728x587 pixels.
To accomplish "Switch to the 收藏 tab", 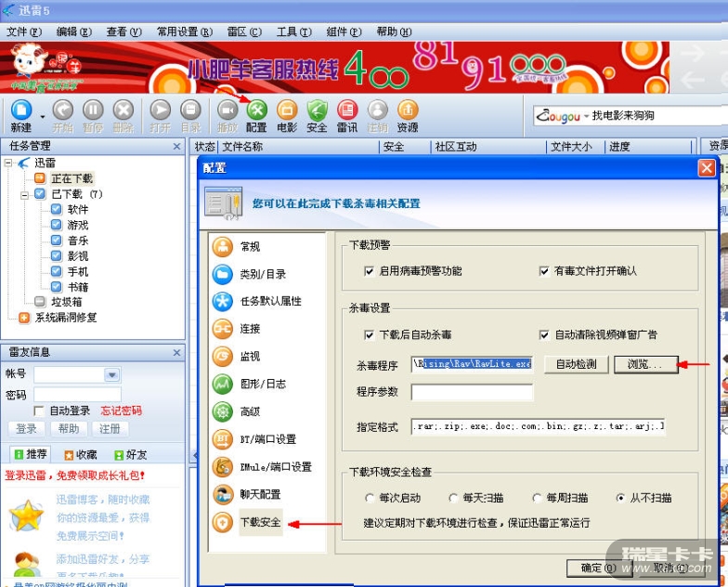I will (80, 455).
